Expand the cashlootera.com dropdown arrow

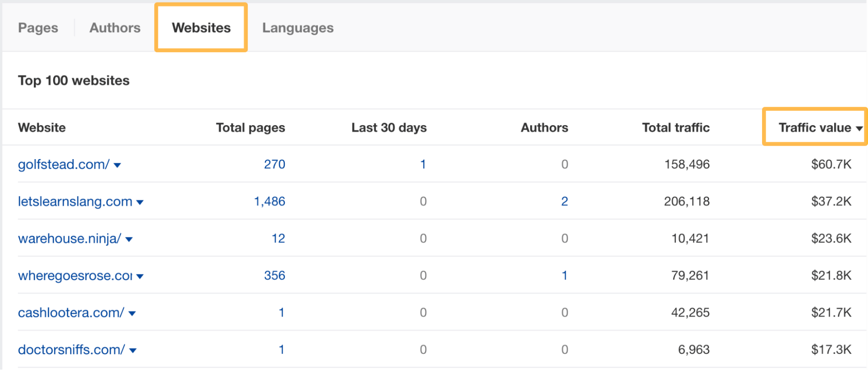(132, 313)
